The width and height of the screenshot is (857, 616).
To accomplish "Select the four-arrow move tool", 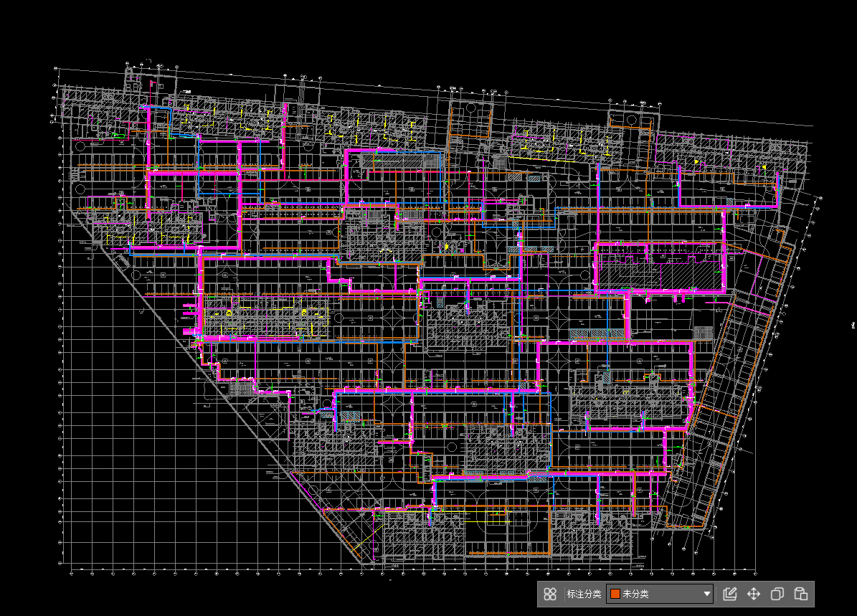I will 754,594.
